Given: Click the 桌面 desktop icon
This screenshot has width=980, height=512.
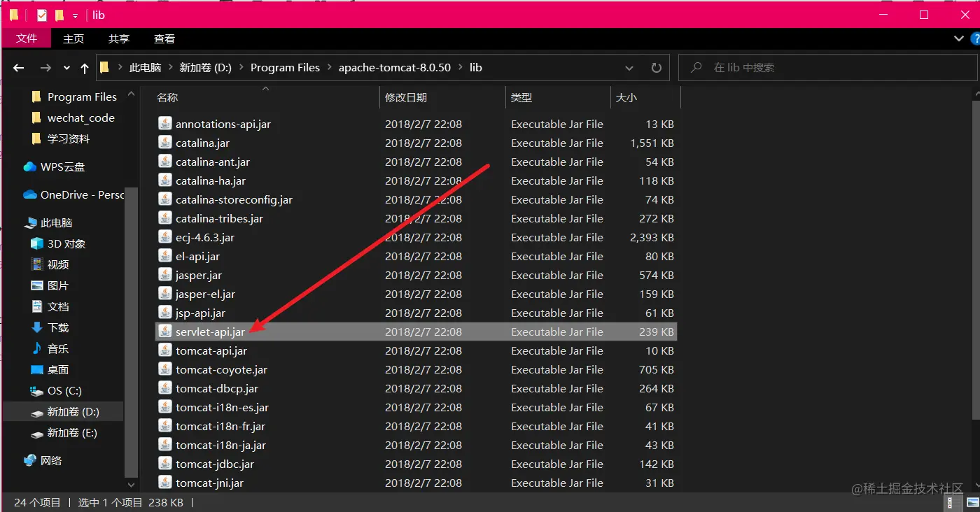Looking at the screenshot, I should tap(37, 369).
